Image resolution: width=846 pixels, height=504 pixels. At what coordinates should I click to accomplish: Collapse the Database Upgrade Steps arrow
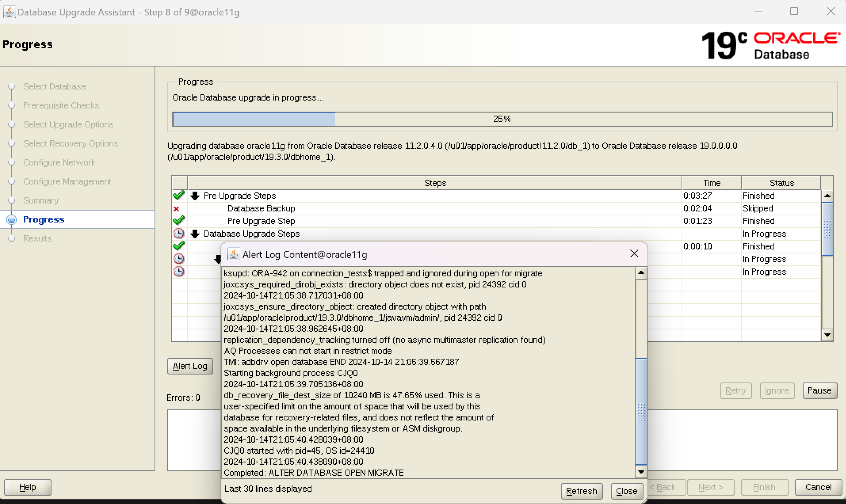point(195,234)
